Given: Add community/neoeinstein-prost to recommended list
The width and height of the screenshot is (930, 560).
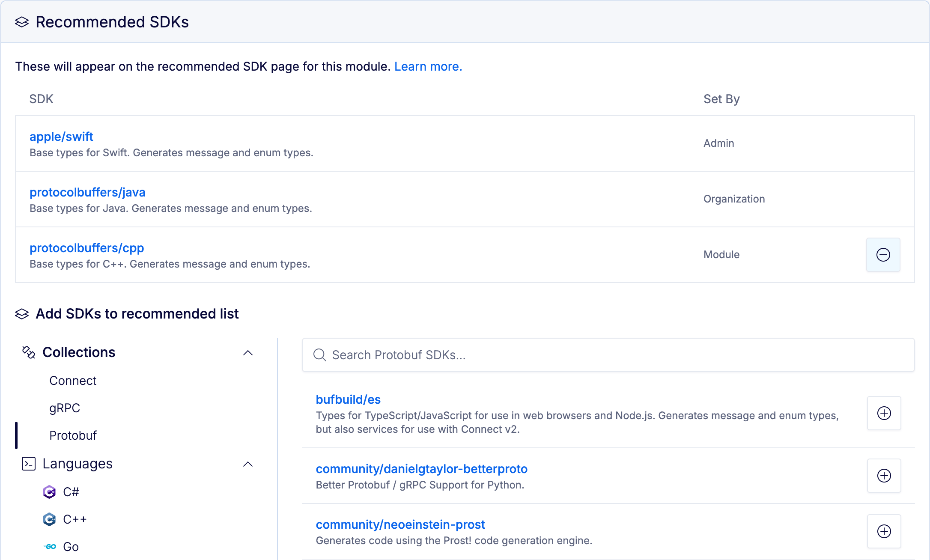Looking at the screenshot, I should 885,531.
